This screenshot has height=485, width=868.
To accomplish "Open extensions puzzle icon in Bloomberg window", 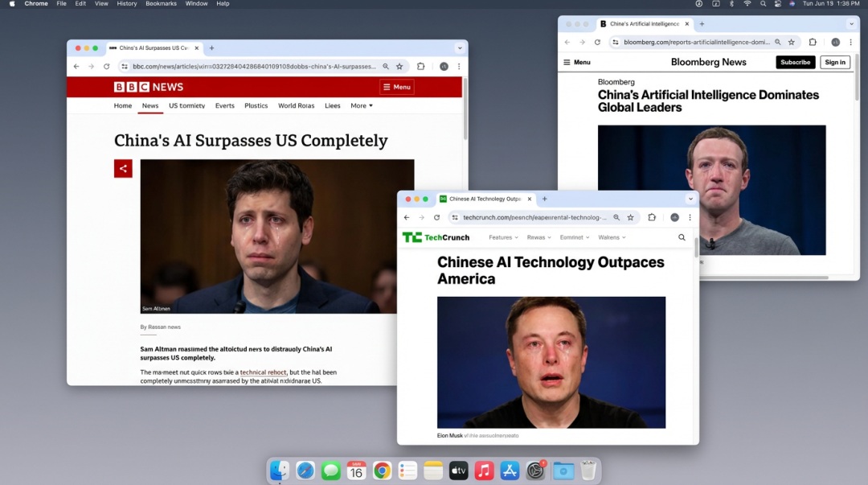I will [813, 42].
